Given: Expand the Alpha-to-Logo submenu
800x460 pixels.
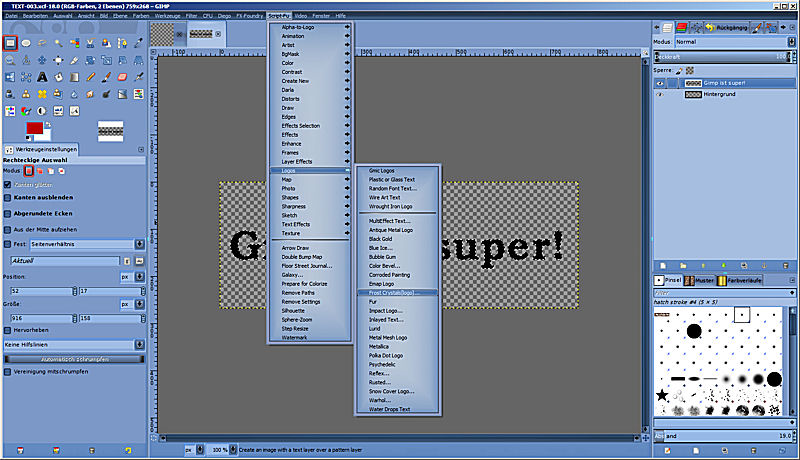Looking at the screenshot, I should point(310,27).
